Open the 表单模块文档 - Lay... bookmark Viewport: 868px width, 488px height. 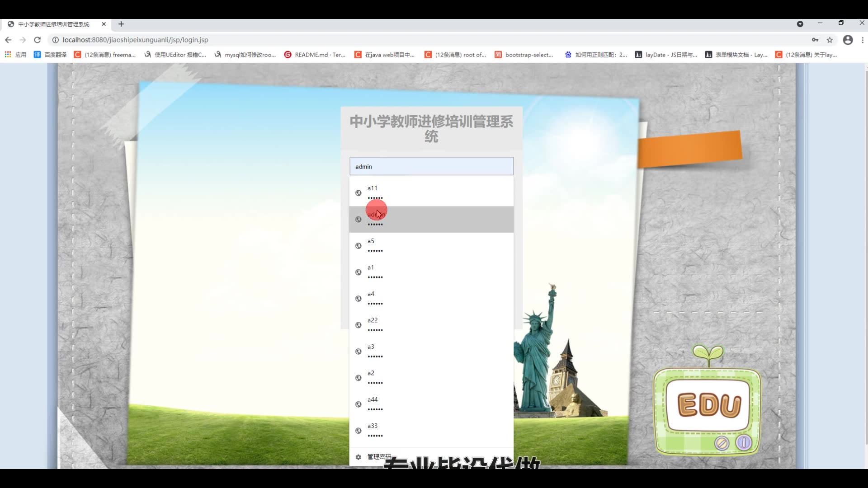736,55
